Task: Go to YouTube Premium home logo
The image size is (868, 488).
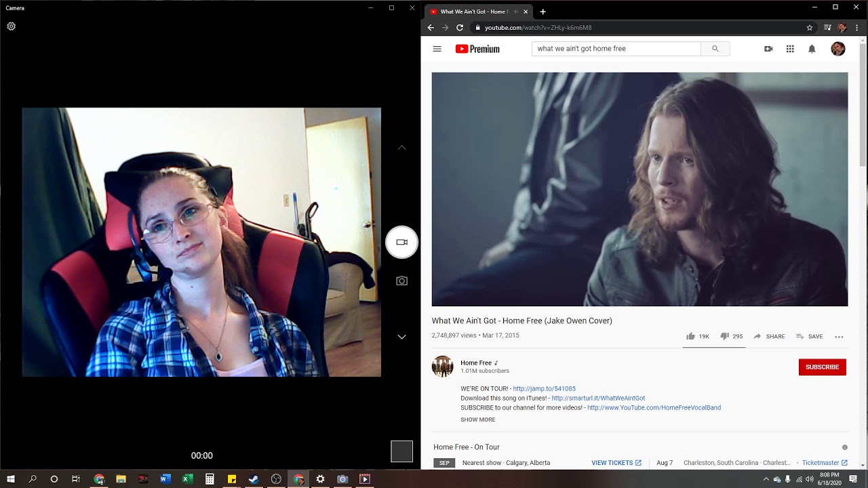Action: click(x=477, y=49)
